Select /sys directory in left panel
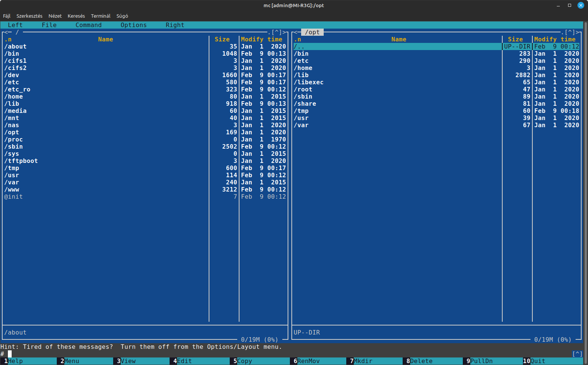Image resolution: width=588 pixels, height=365 pixels. pos(145,154)
